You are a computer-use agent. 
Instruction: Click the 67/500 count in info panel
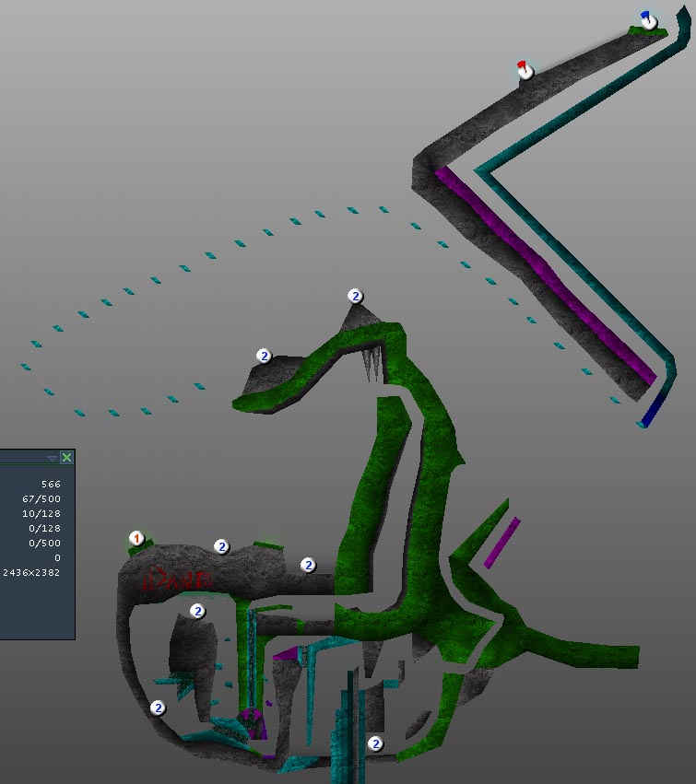pos(42,498)
